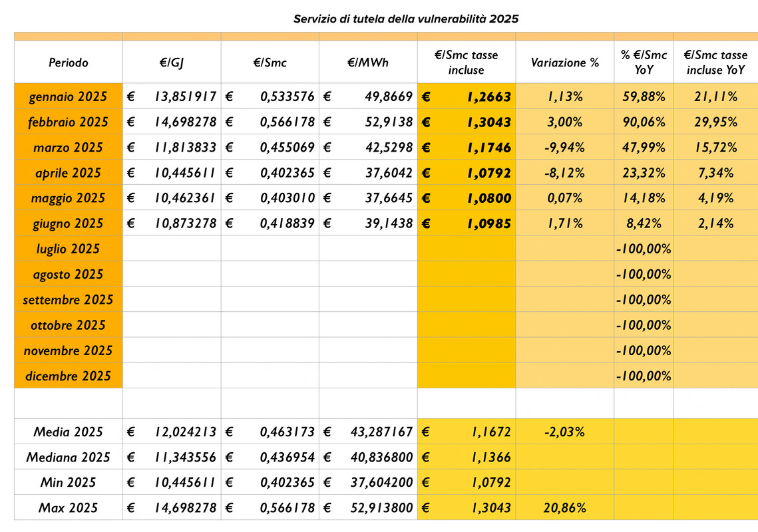Viewport: 758px width, 532px height.
Task: Click the 'marzo 2025' row label
Action: click(x=68, y=147)
